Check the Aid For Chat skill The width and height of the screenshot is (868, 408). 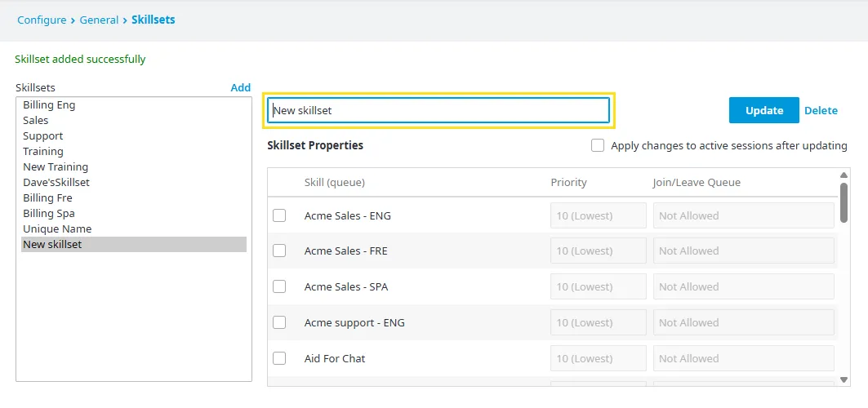click(279, 359)
